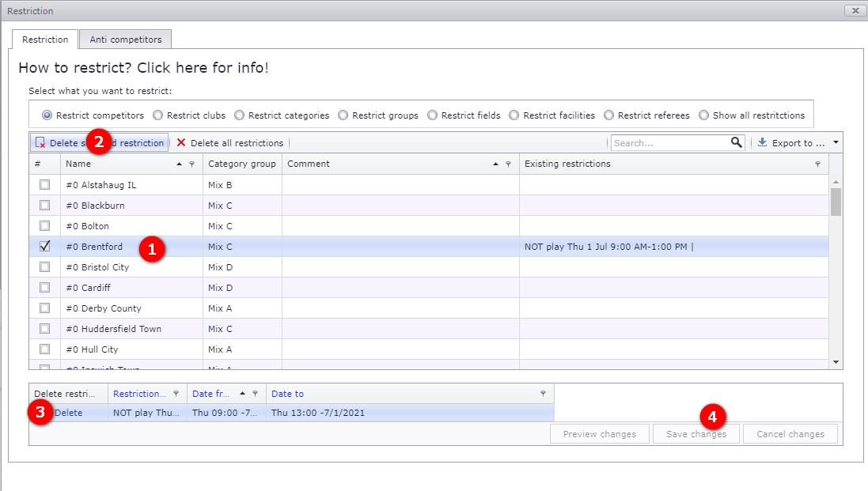
Task: Select the #0 Brentford name cell
Action: pyautogui.click(x=132, y=247)
